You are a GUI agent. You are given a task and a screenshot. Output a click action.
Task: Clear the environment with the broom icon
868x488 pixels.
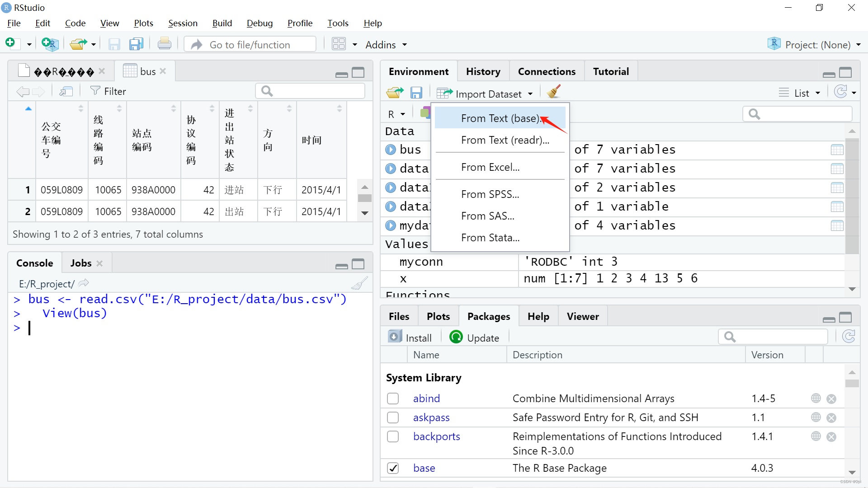coord(553,92)
